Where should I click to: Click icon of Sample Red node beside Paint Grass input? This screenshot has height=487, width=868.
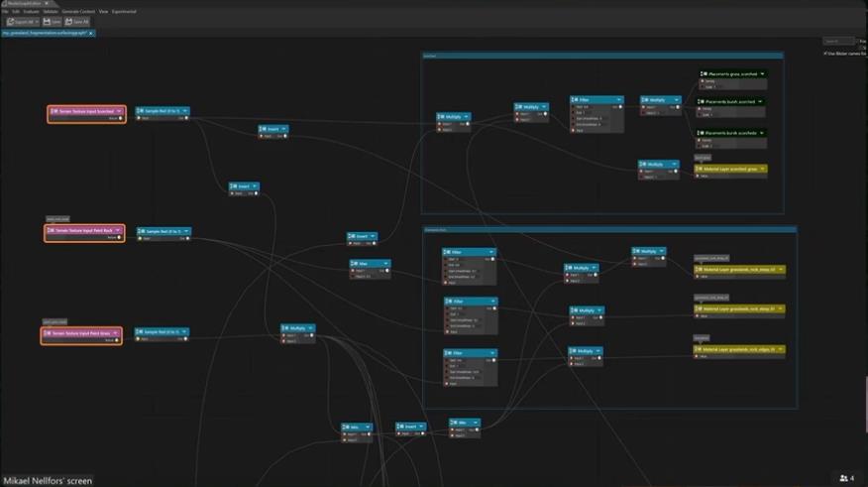point(140,332)
